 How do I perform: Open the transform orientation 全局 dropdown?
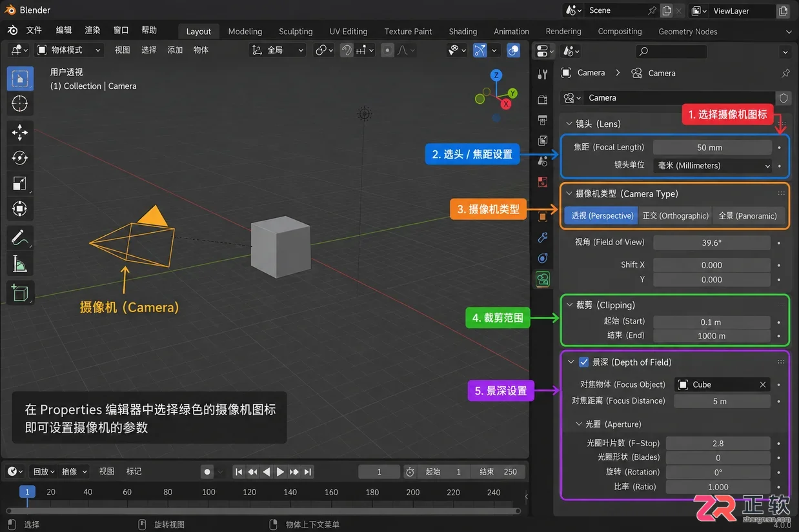278,50
